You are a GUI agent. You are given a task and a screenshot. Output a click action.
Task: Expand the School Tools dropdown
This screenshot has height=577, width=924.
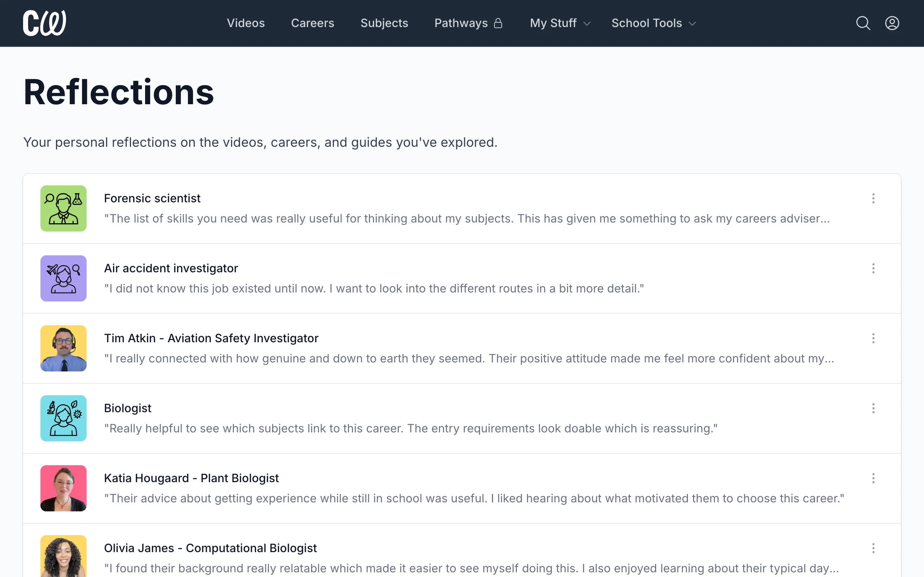654,23
